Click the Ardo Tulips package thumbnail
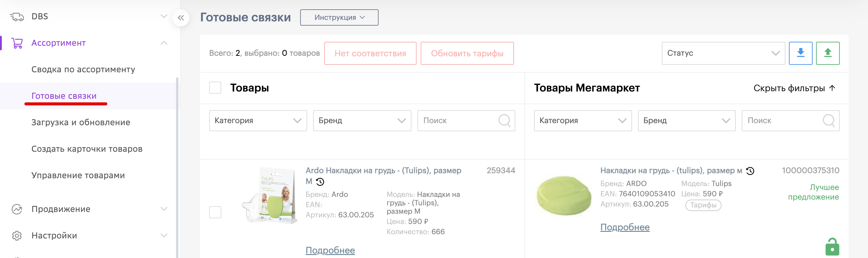The width and height of the screenshot is (868, 258). (x=270, y=195)
